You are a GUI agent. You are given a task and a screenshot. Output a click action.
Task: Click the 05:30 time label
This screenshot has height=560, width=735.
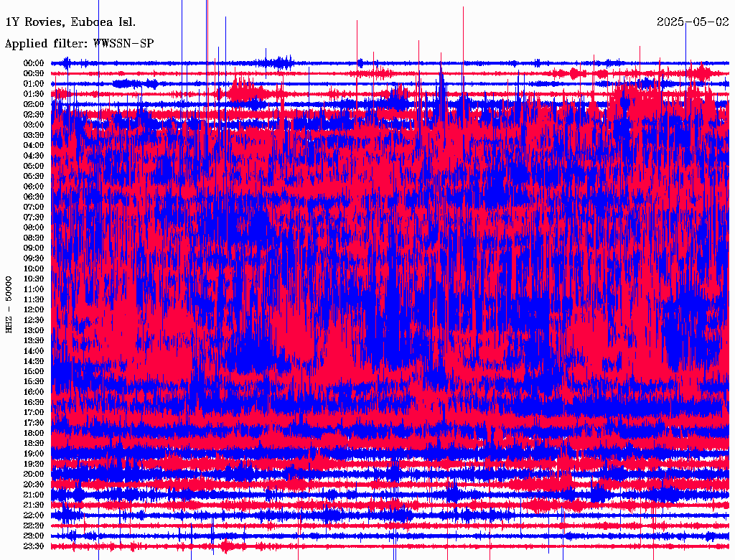[34, 176]
